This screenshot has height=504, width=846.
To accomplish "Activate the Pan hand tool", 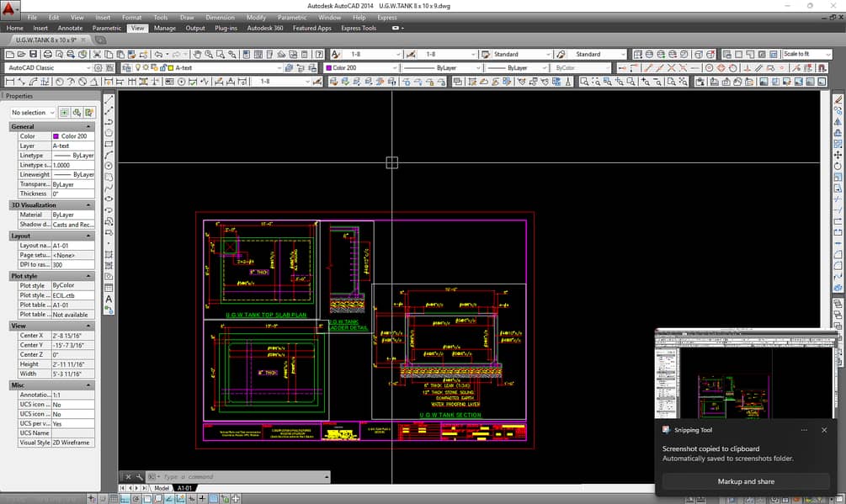I will [x=197, y=55].
